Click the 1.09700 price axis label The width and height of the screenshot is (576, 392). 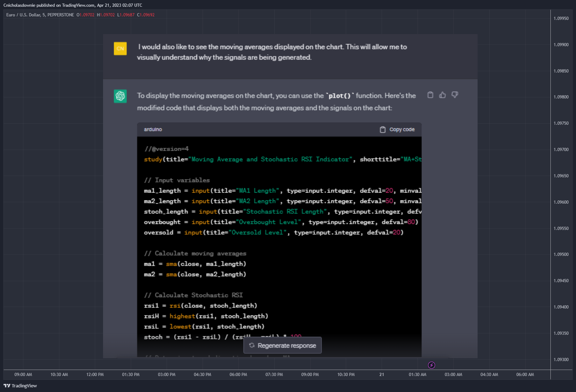561,150
